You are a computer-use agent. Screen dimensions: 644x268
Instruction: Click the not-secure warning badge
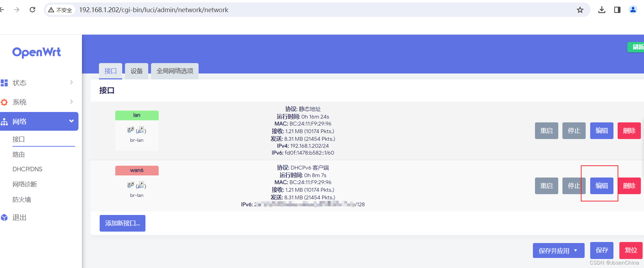tap(60, 10)
